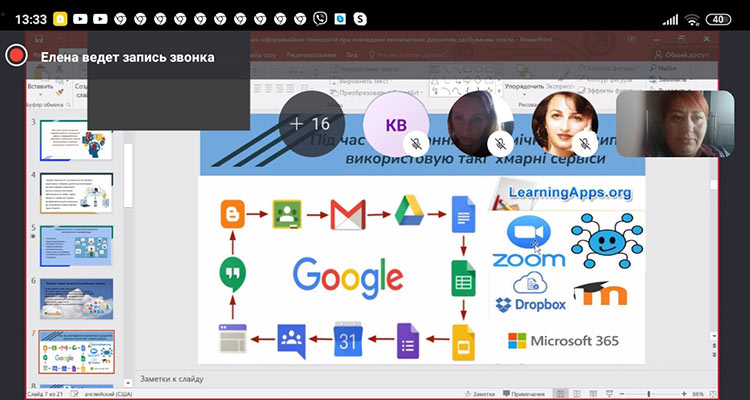Open the Вид ribbon tab

coord(352,55)
